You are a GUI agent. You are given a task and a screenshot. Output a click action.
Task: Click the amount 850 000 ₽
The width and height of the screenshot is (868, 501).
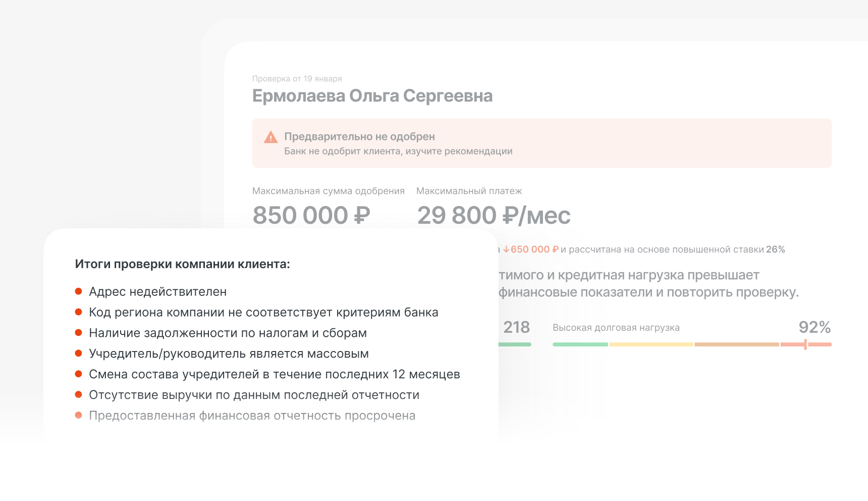(311, 216)
